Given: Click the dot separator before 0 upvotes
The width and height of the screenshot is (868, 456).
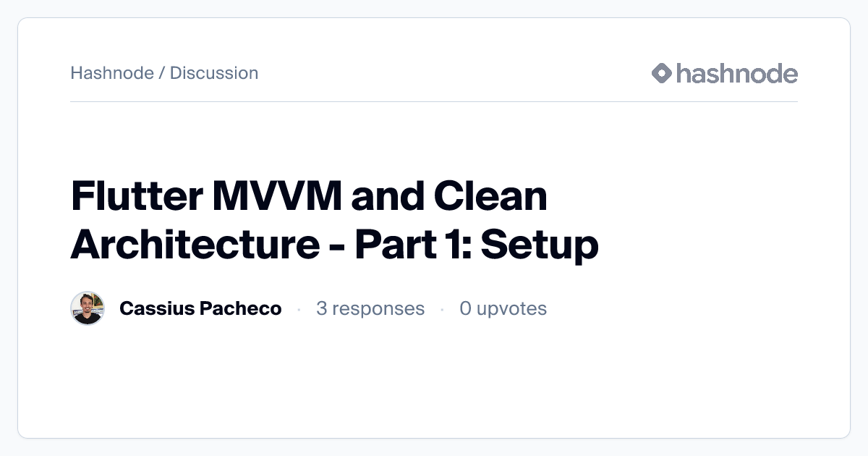Looking at the screenshot, I should point(442,309).
